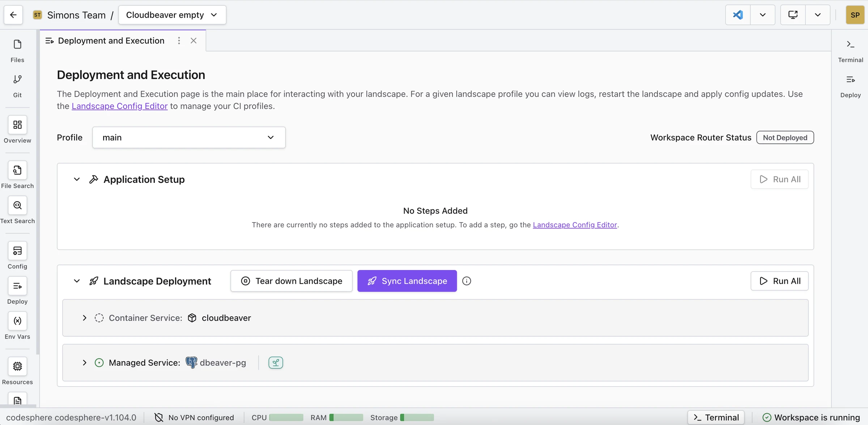Open Files in the left sidebar
The image size is (868, 425).
pos(17,51)
